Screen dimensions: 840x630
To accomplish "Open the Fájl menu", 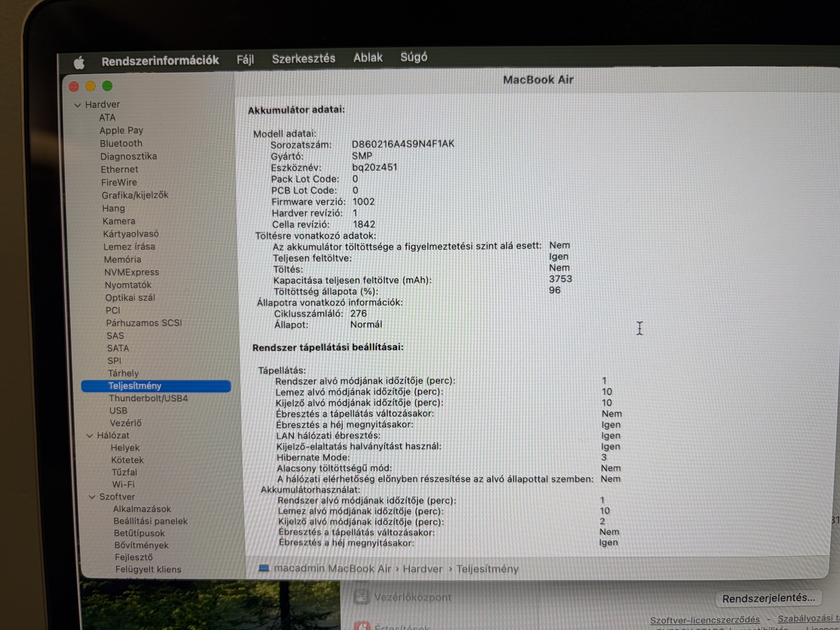I will click(245, 60).
